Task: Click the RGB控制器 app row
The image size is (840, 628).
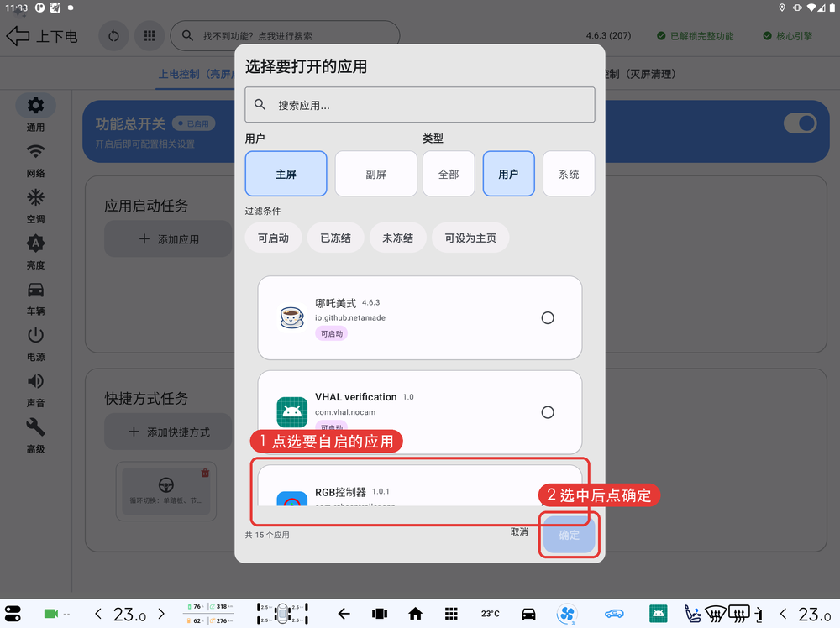Action: tap(420, 486)
